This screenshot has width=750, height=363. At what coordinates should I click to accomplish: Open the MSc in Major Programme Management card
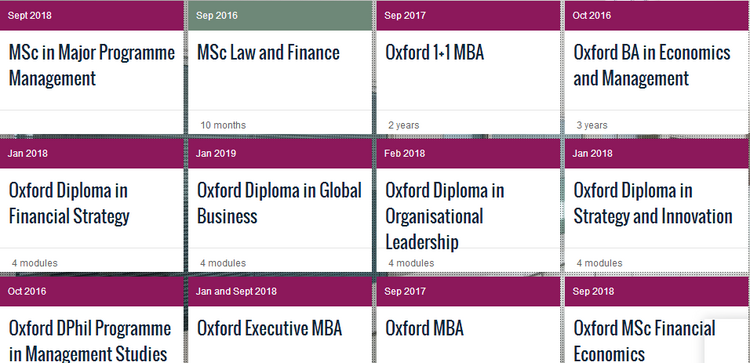pos(92,66)
